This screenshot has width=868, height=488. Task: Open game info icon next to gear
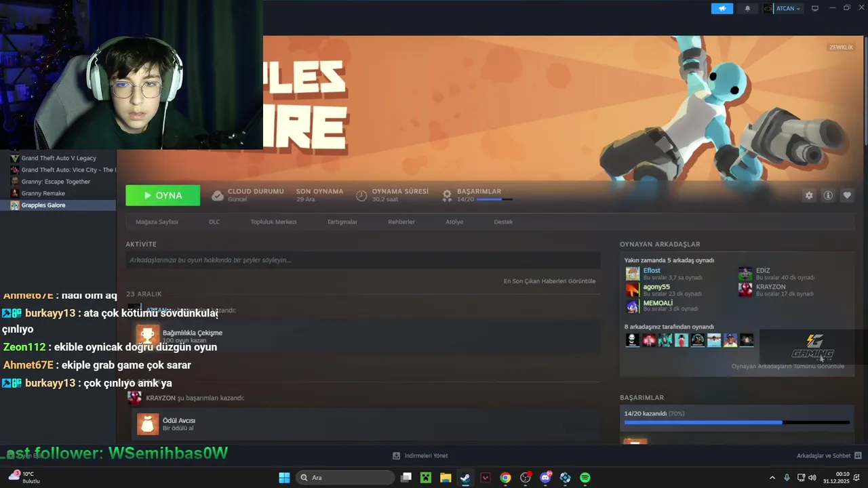[828, 195]
